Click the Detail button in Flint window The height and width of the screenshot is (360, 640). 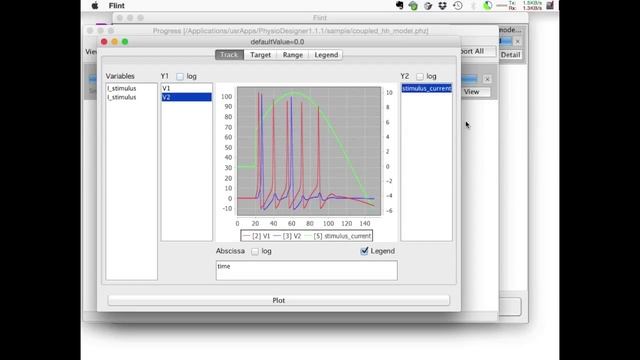510,55
